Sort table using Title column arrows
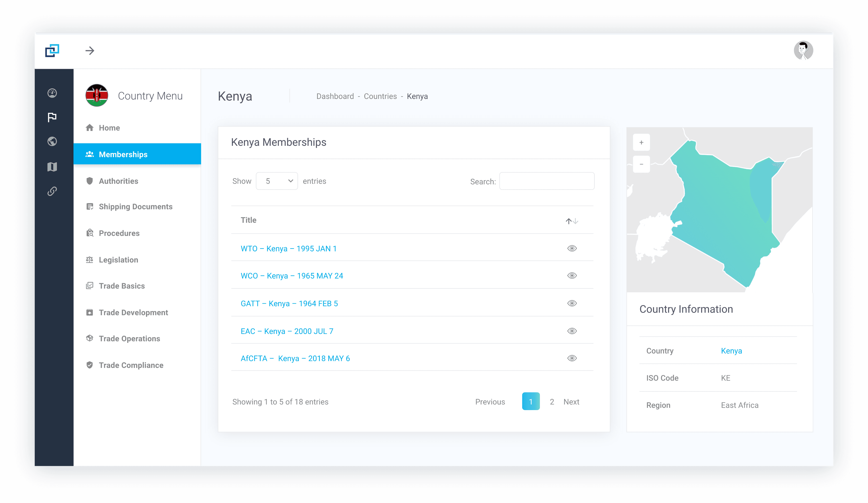The image size is (868, 503). (x=572, y=221)
